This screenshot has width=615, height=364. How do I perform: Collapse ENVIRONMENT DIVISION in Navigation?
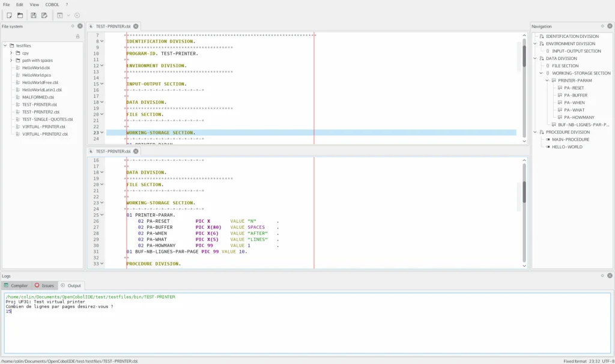(x=535, y=43)
